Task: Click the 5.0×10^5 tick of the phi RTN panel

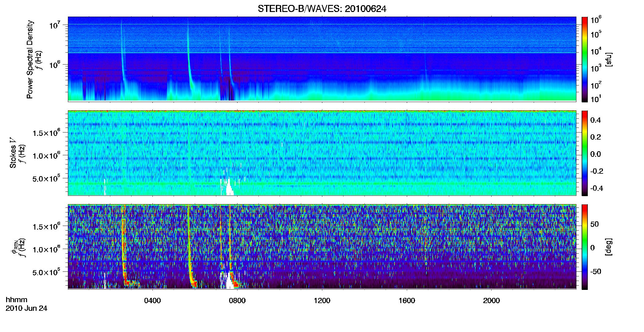Action: click(x=46, y=272)
